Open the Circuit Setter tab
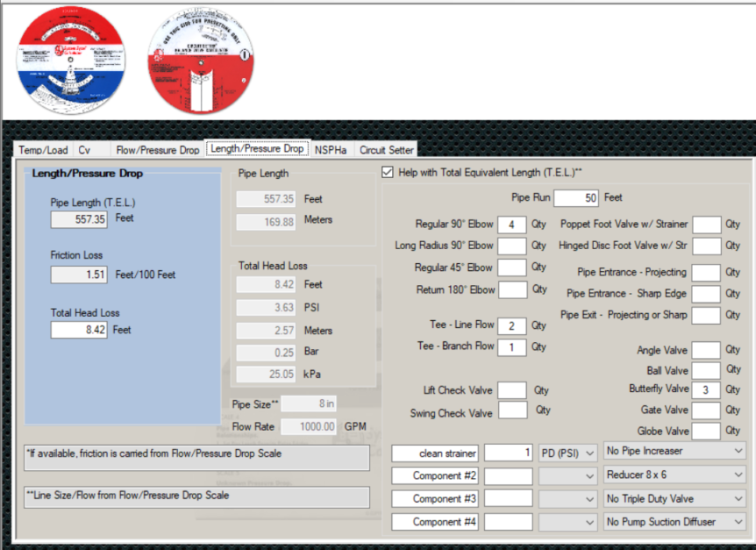 coord(387,150)
